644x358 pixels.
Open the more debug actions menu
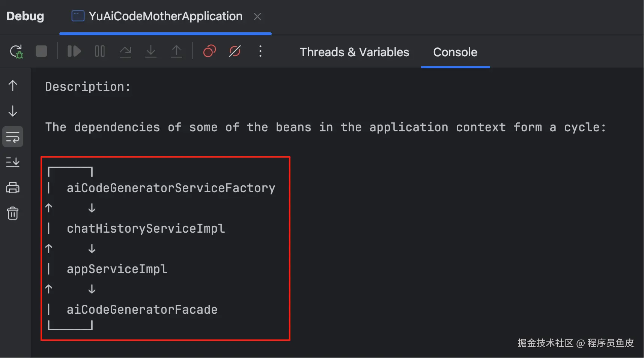click(260, 51)
